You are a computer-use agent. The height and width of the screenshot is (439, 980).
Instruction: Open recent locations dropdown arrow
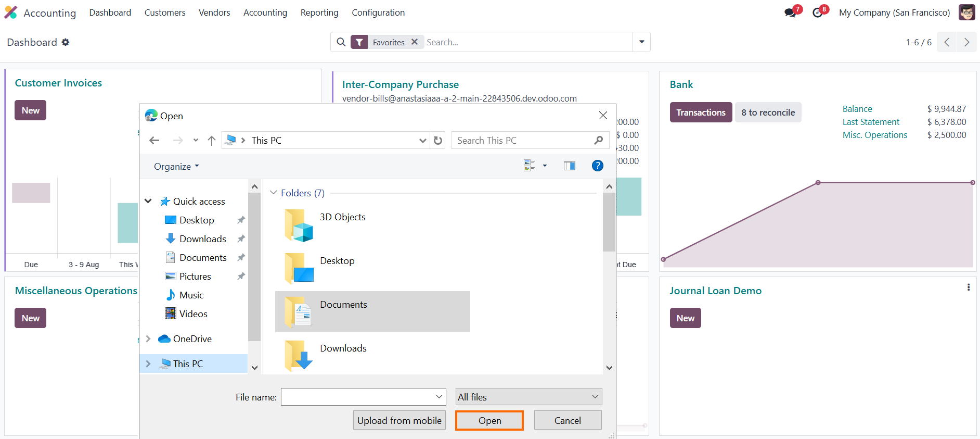pyautogui.click(x=196, y=140)
